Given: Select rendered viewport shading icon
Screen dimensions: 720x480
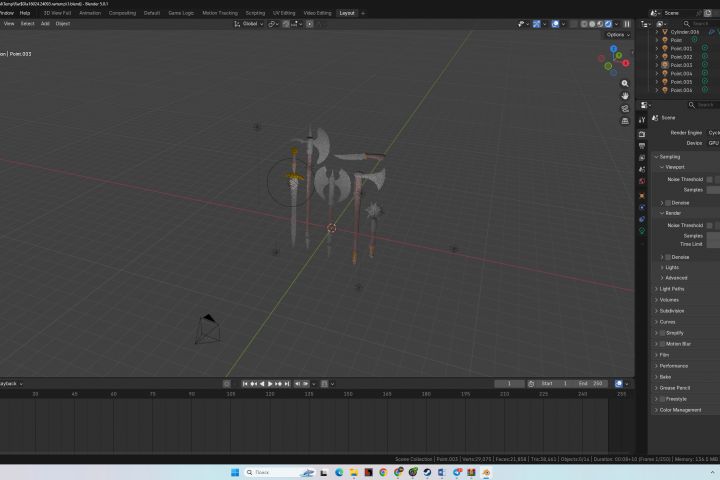Looking at the screenshot, I should [608, 24].
